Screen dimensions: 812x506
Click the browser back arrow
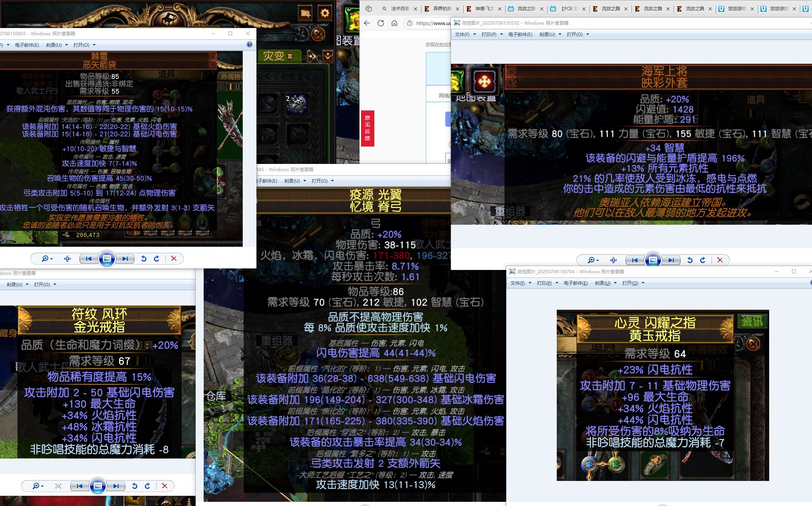[x=367, y=23]
